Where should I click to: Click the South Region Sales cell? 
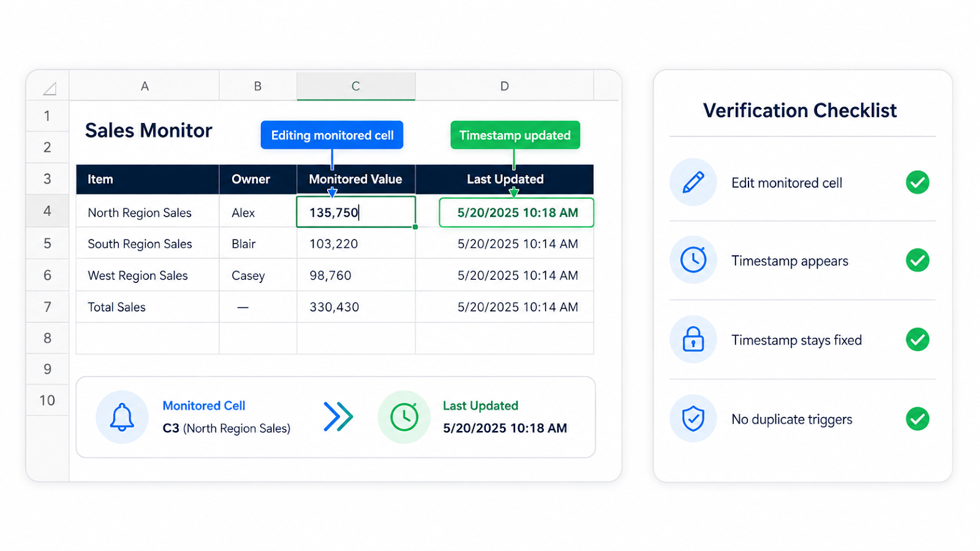point(148,244)
